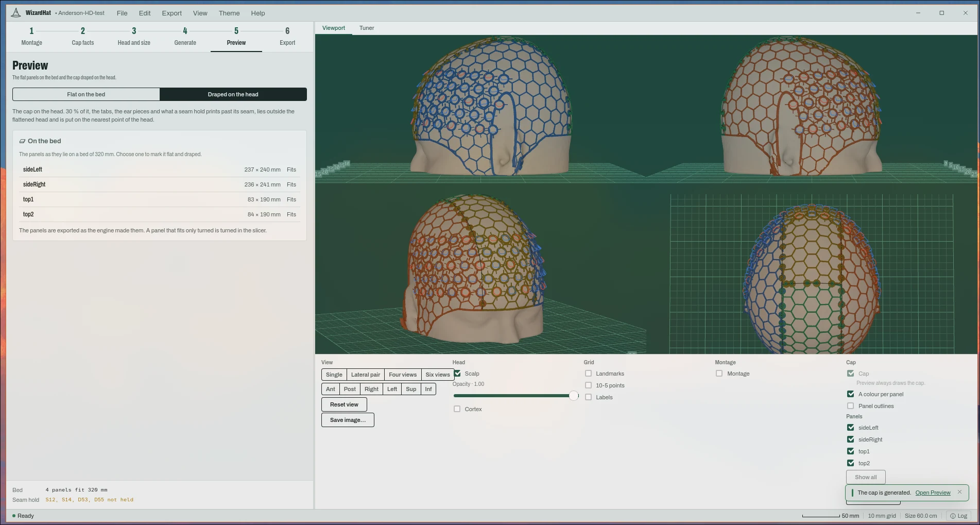The height and width of the screenshot is (525, 980).
Task: Select the sideLeft row showing 237 × 240 mm
Action: point(160,170)
